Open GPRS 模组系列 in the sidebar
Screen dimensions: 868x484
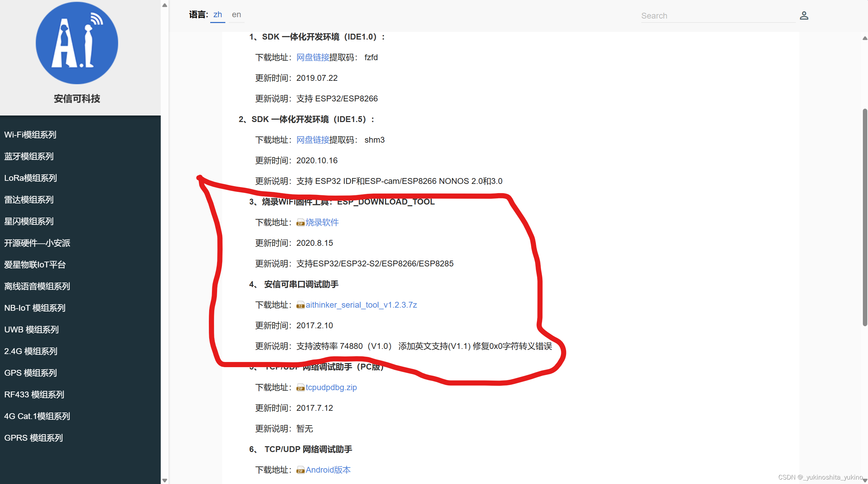pyautogui.click(x=33, y=438)
